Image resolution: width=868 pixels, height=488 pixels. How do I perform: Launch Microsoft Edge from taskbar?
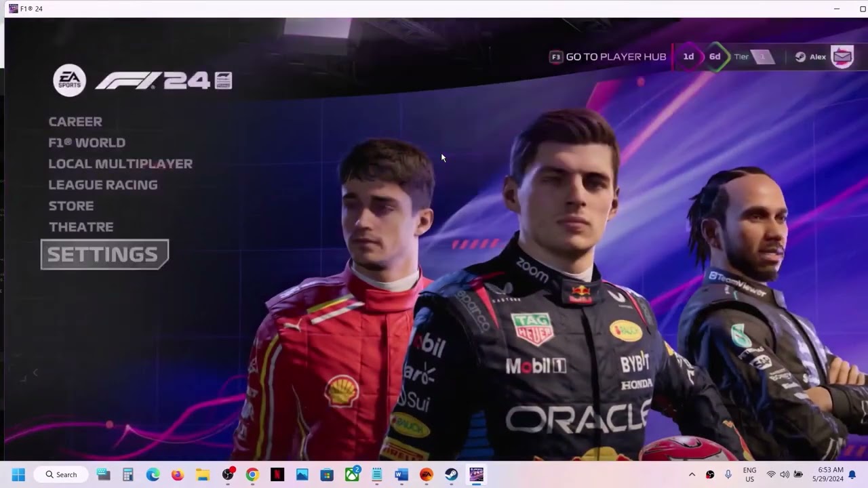point(153,474)
